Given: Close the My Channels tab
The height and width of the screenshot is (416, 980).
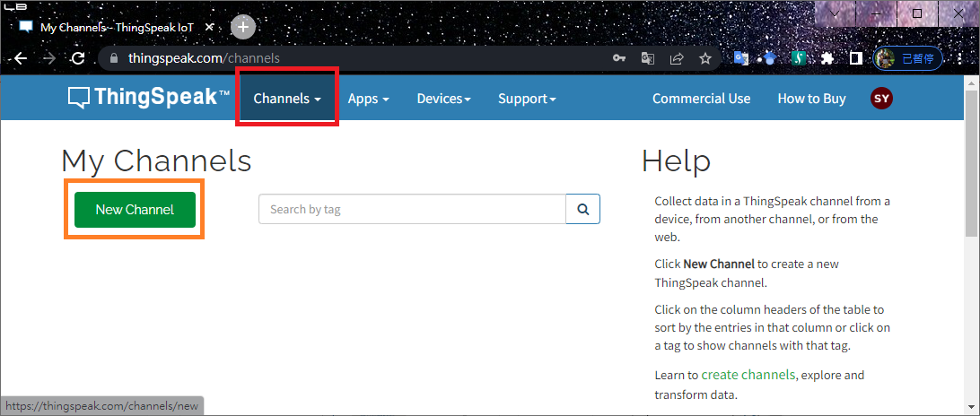Looking at the screenshot, I should pos(210,27).
